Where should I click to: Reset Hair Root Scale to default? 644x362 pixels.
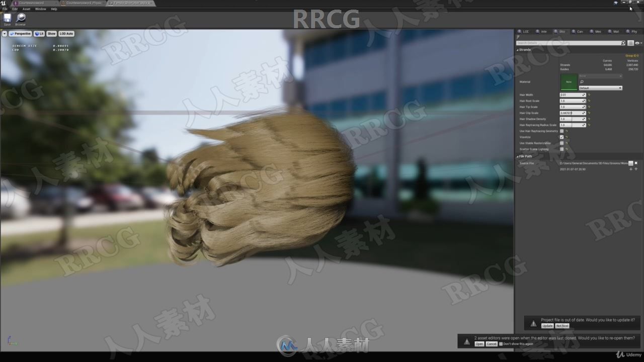tap(589, 101)
